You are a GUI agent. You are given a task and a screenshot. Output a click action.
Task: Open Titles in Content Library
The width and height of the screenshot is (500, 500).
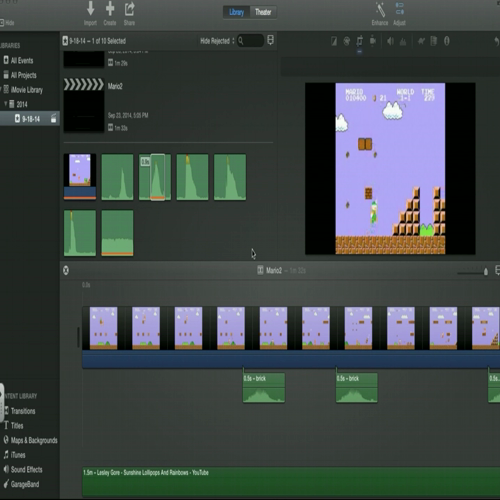(13, 425)
